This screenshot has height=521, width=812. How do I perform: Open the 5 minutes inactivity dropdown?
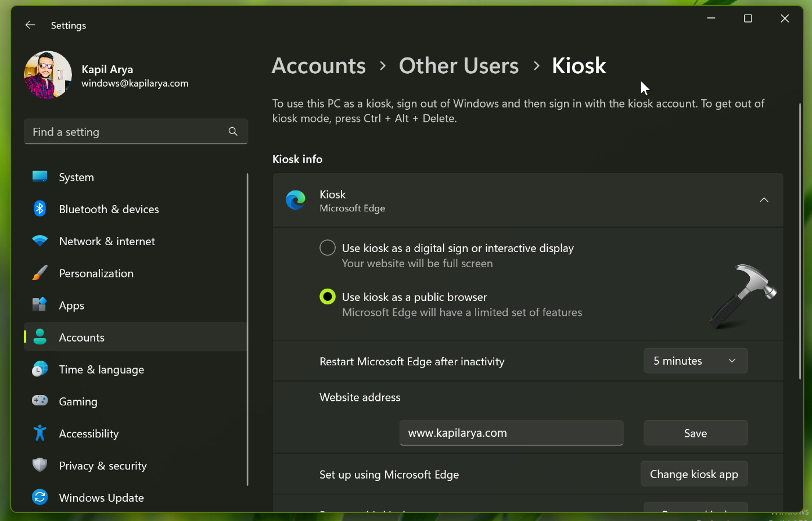695,361
